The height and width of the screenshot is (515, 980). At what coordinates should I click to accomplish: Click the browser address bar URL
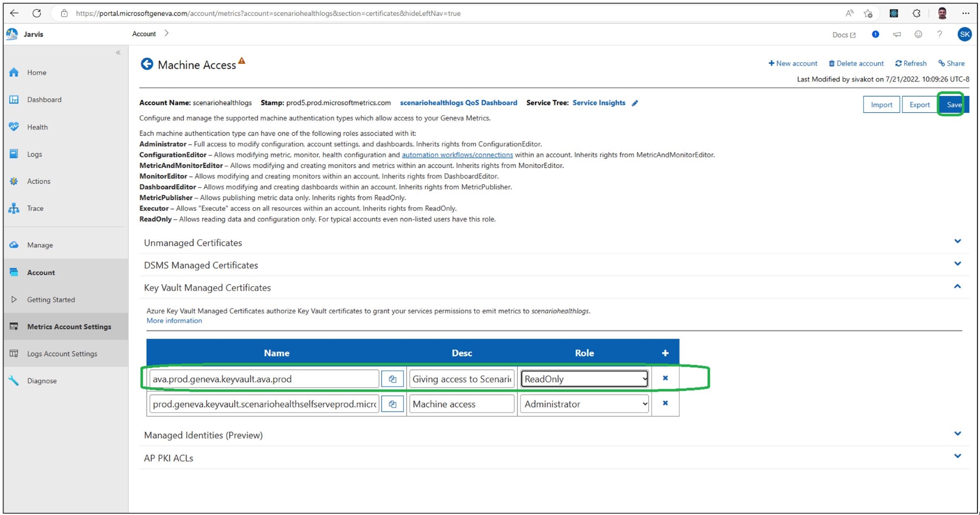click(268, 13)
